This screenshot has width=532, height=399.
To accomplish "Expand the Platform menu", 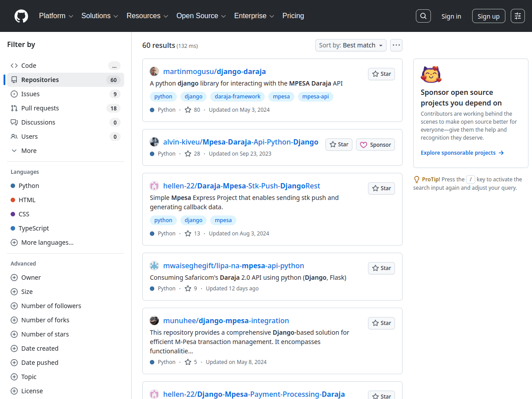I will [56, 16].
